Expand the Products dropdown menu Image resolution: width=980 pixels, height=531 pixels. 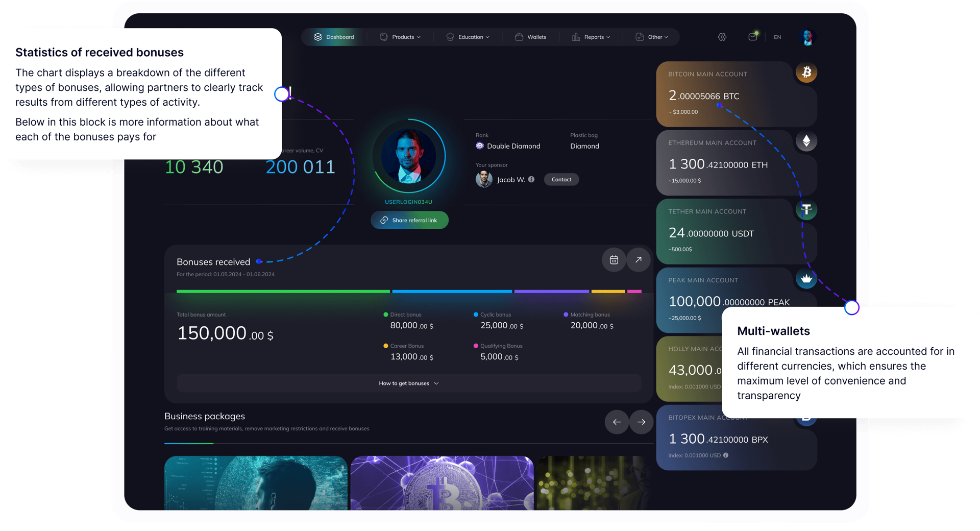click(401, 37)
